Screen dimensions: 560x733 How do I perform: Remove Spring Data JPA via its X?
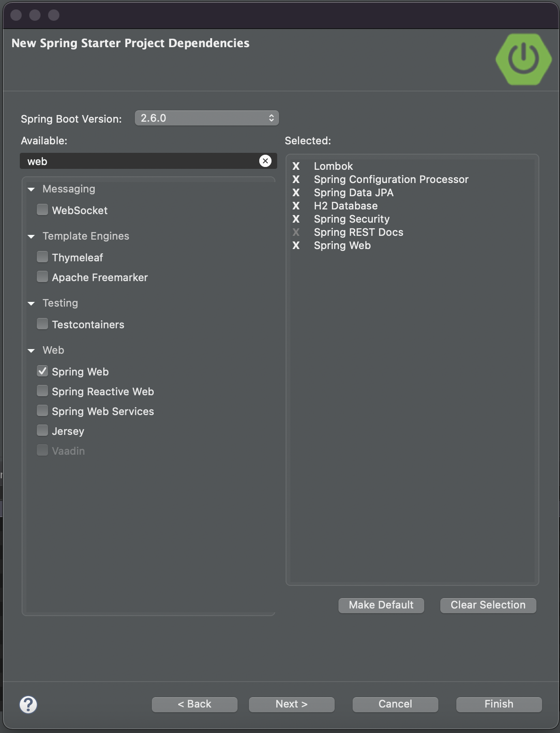click(x=296, y=192)
